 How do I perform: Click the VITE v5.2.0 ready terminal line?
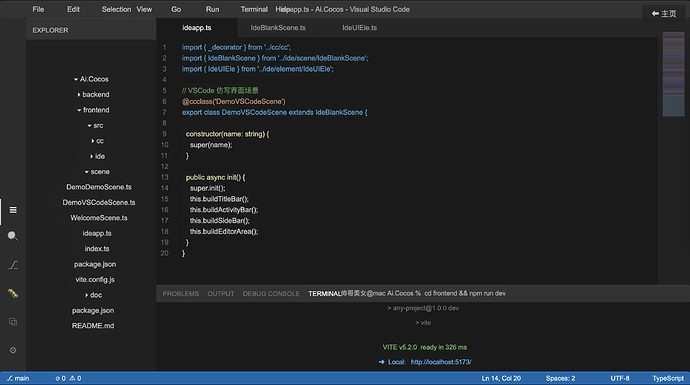tap(425, 347)
